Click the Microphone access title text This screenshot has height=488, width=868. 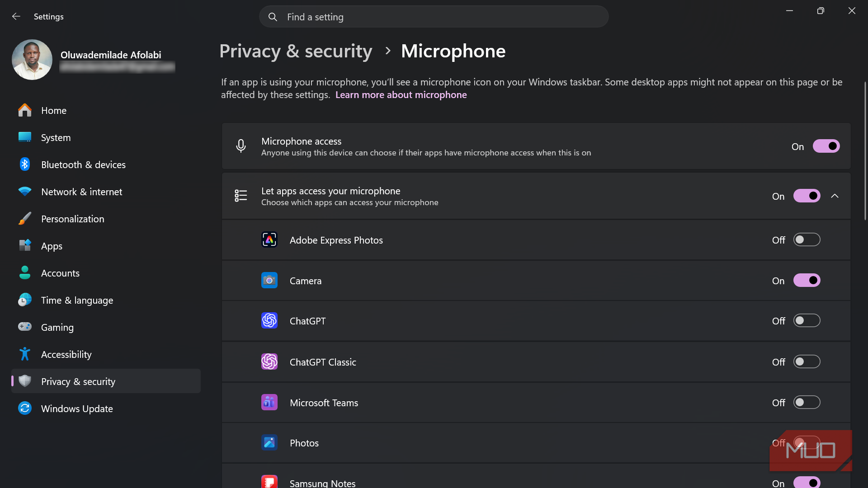pos(301,141)
